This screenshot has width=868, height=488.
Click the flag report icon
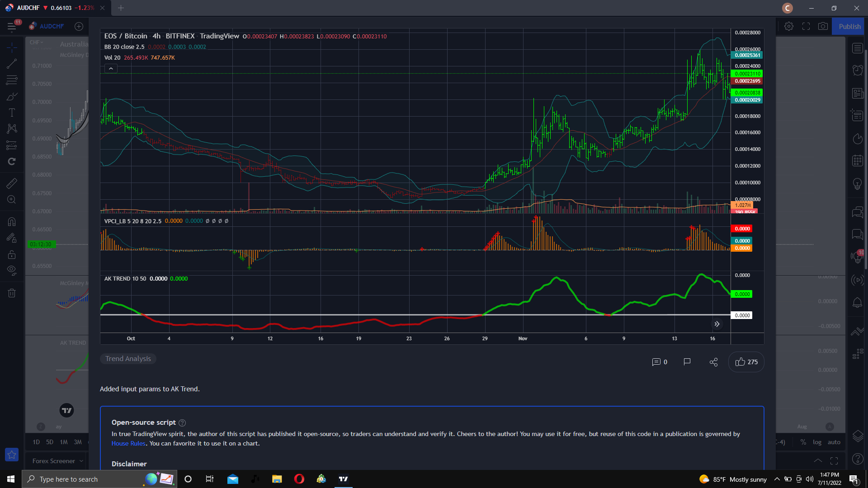[687, 362]
